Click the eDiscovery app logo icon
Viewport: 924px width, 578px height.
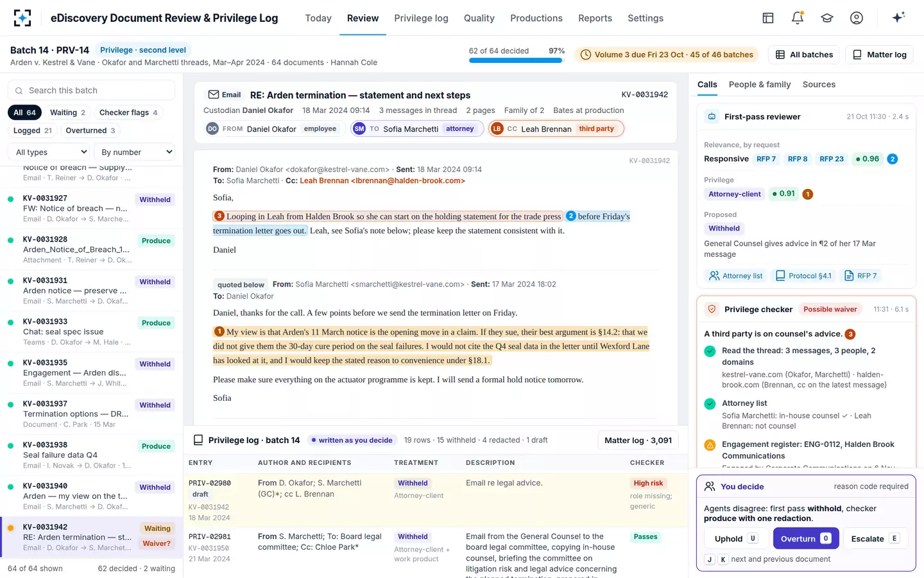[22, 18]
